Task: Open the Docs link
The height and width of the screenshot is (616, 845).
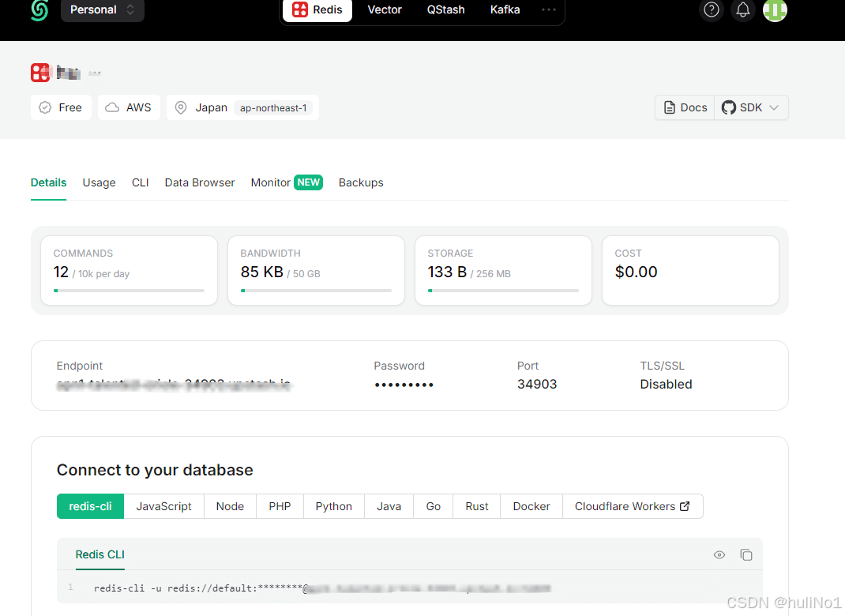Action: [x=685, y=107]
